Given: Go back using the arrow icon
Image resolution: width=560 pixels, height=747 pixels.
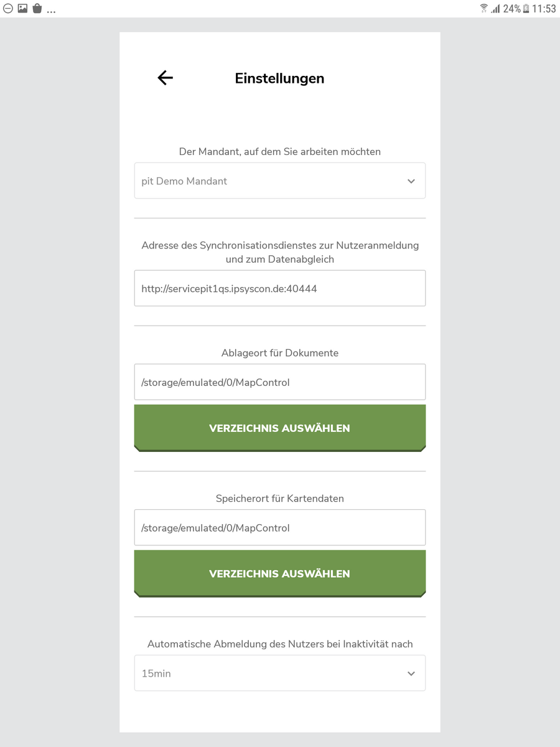Looking at the screenshot, I should pyautogui.click(x=165, y=78).
